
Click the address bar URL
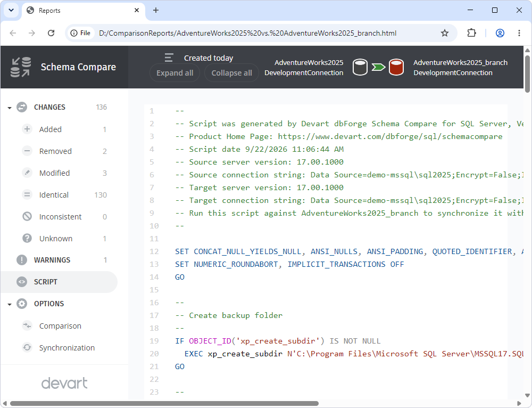(x=248, y=34)
